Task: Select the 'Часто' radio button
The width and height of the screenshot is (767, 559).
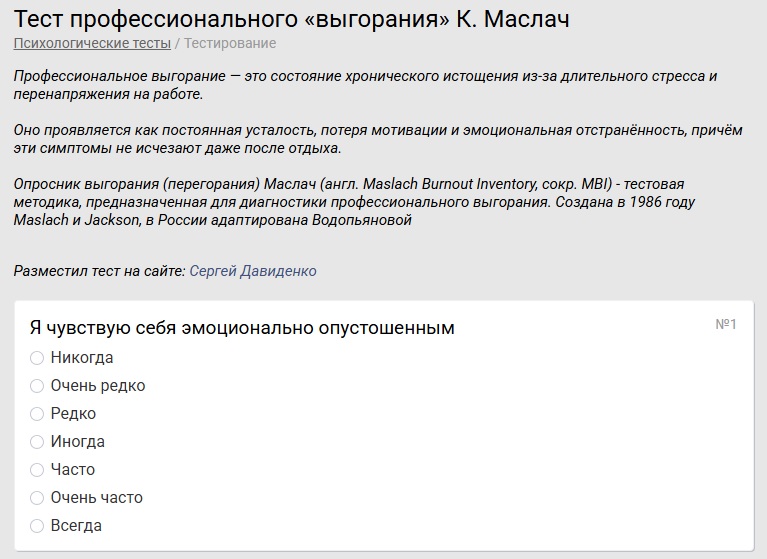Action: [37, 470]
